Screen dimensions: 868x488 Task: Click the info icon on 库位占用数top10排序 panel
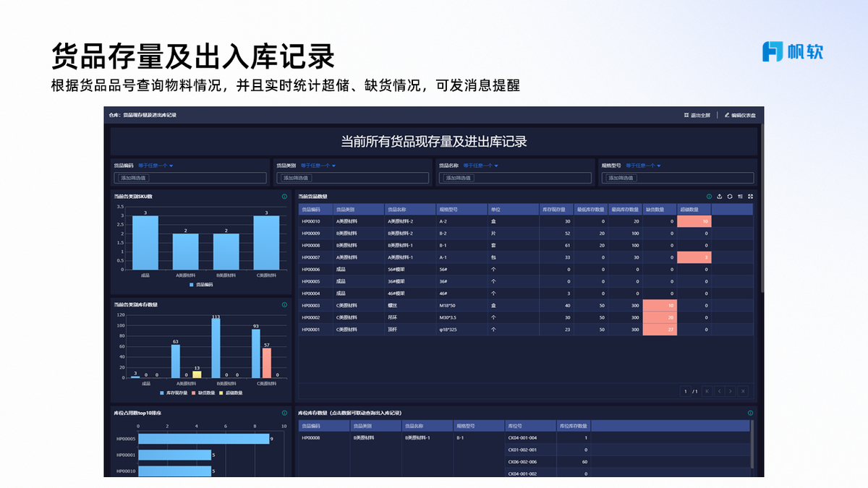point(285,413)
